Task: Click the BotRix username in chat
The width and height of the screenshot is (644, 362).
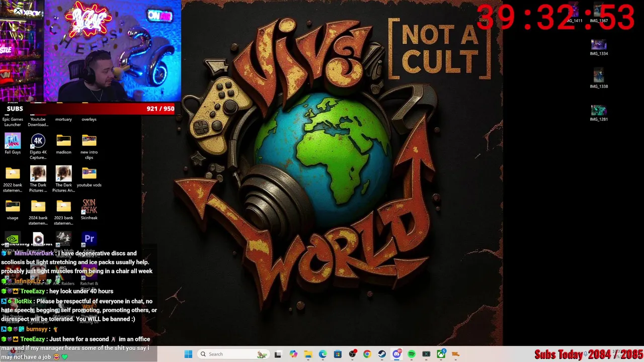Action: coord(23,301)
